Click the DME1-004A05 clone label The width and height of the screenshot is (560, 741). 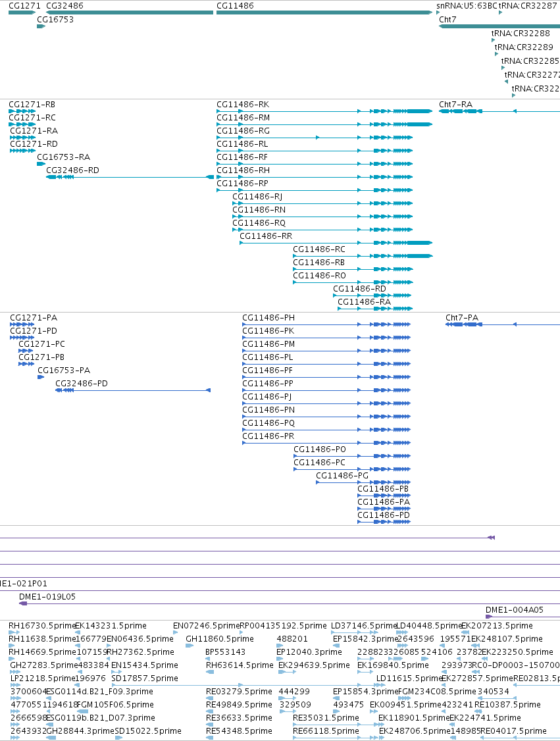point(515,610)
